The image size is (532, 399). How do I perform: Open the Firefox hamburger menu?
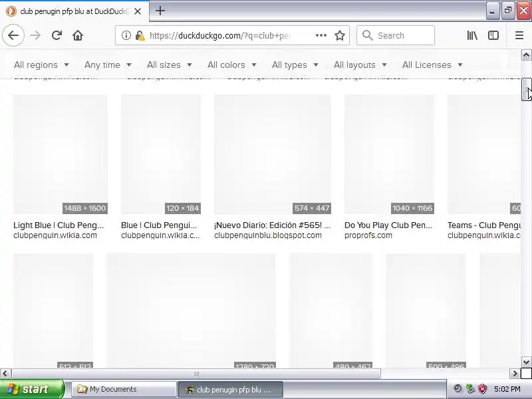(x=519, y=35)
